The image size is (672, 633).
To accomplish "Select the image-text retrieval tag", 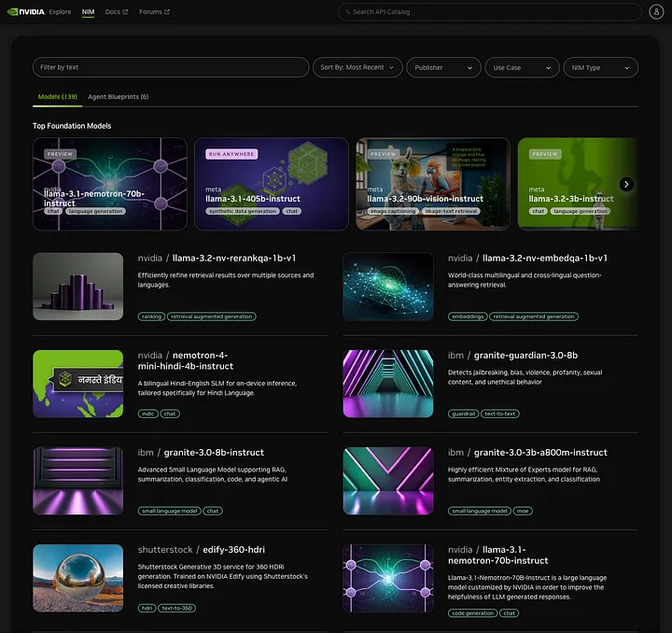I will [x=451, y=211].
